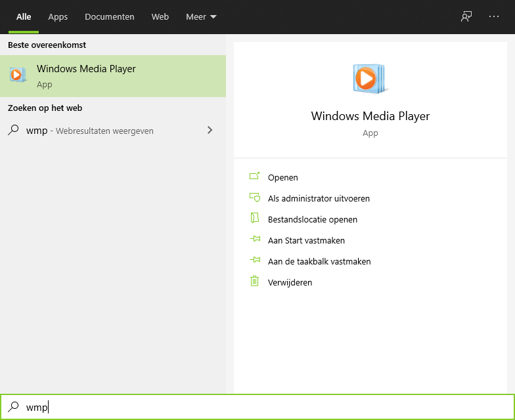The image size is (515, 420).
Task: Click the Openen launch icon
Action: coord(255,176)
